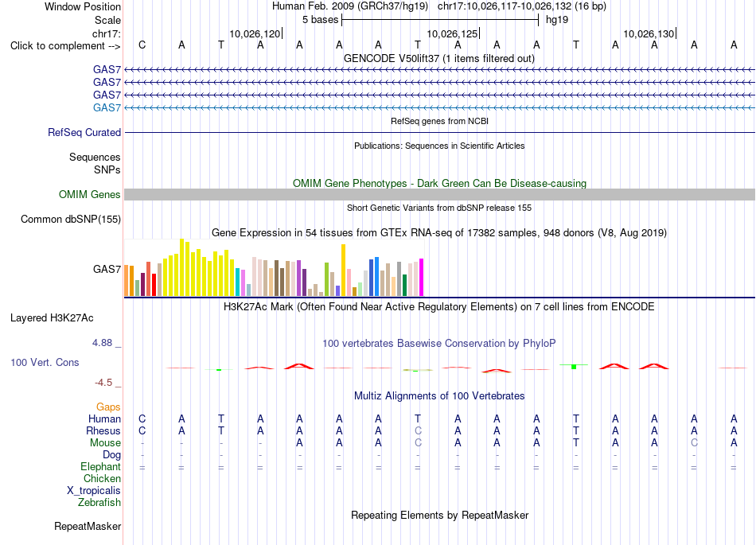The height and width of the screenshot is (545, 756).
Task: Open the light blue GAS7 transcript label
Action: click(107, 107)
